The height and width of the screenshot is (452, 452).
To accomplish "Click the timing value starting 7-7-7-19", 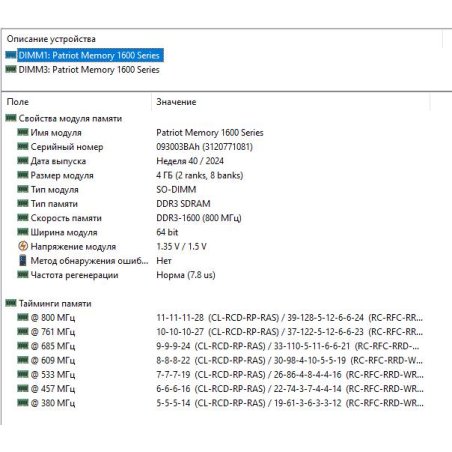I will [x=290, y=375].
